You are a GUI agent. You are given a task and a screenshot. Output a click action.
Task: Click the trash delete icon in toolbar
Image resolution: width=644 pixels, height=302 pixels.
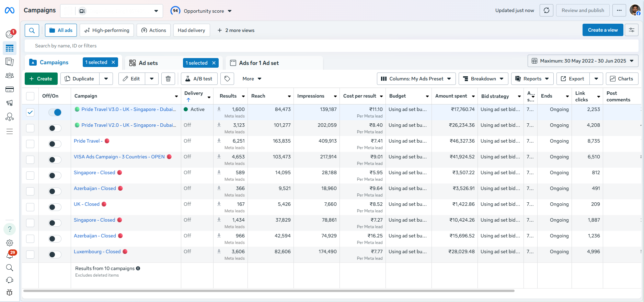coord(168,79)
